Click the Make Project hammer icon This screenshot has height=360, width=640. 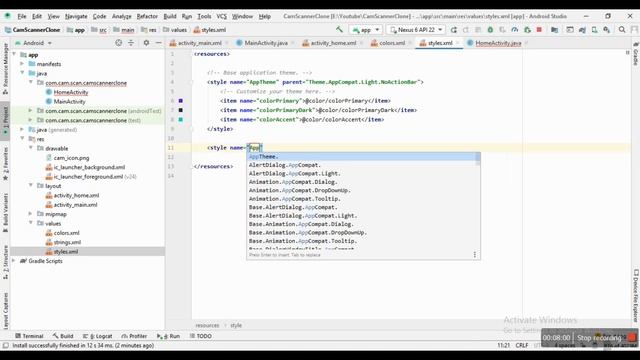pyautogui.click(x=339, y=29)
